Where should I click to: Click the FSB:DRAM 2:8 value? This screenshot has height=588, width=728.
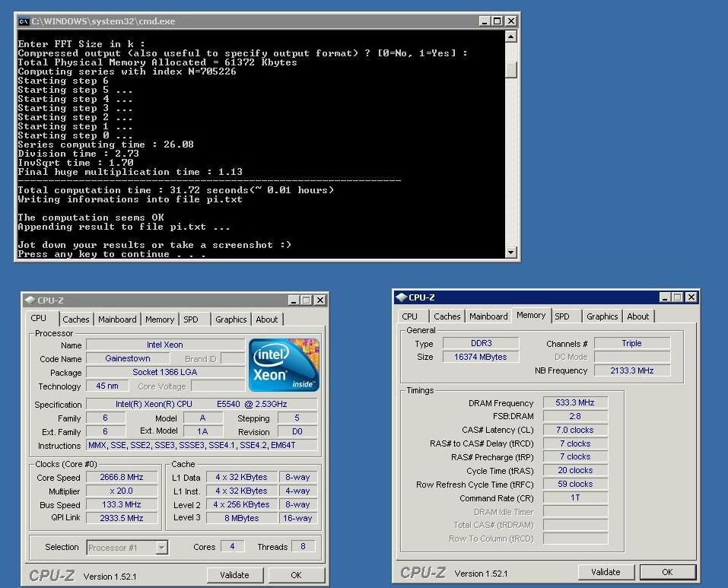tap(575, 416)
